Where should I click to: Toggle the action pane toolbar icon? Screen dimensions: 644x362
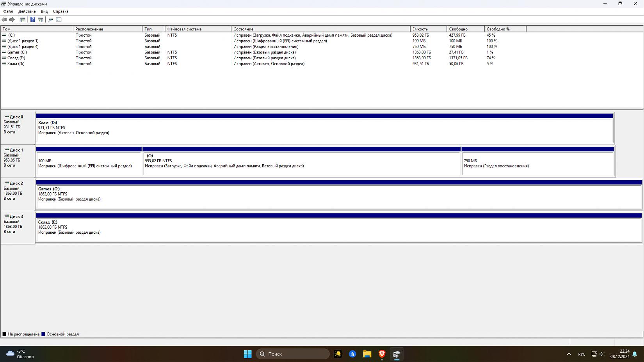pyautogui.click(x=41, y=20)
